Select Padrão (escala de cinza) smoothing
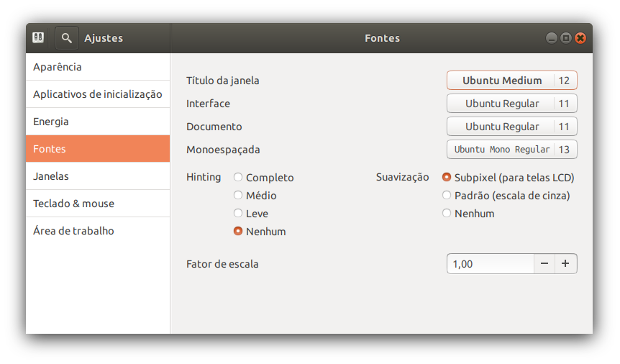This screenshot has height=364, width=620. coord(447,196)
